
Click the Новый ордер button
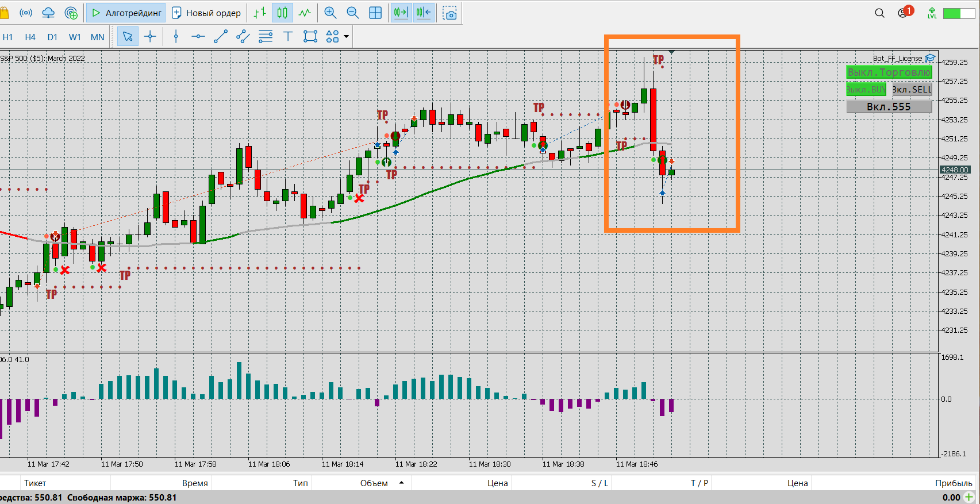(206, 13)
